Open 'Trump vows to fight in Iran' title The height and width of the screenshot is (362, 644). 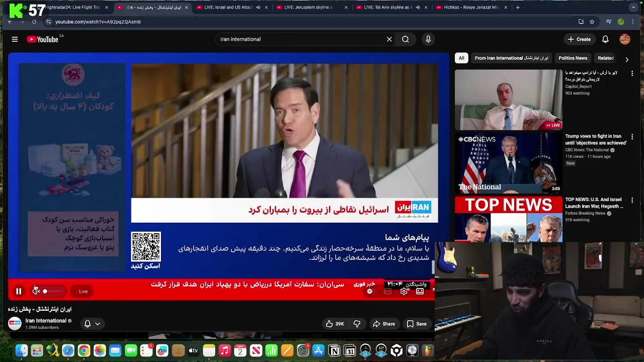(596, 139)
